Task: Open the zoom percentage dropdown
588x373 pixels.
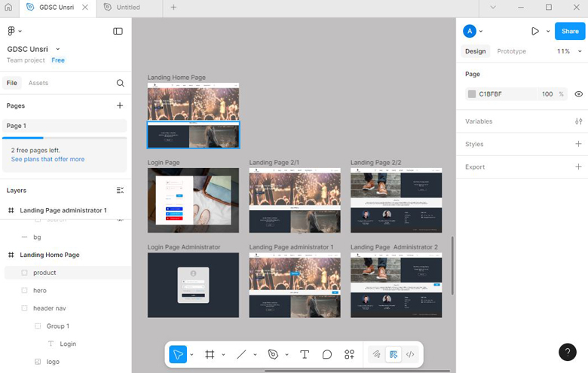Action: coord(565,51)
